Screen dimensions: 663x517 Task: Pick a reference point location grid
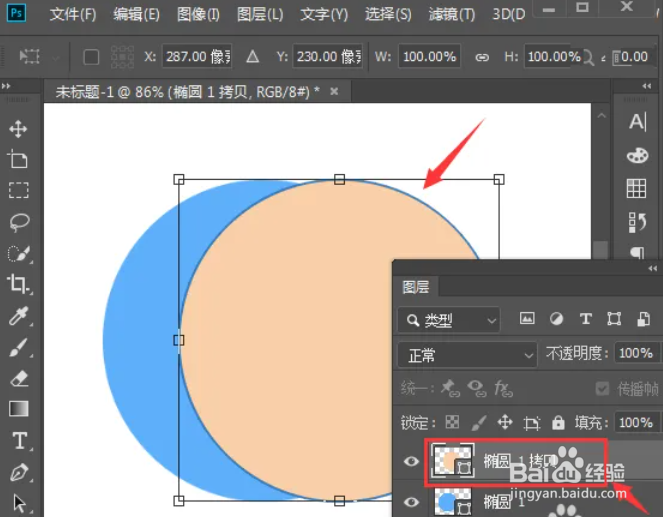click(122, 57)
